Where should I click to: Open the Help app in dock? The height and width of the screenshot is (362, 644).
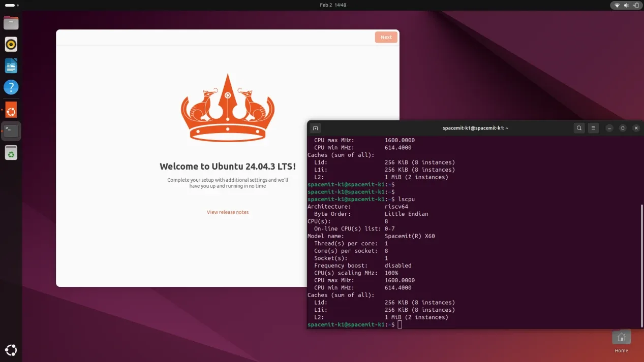[11, 87]
